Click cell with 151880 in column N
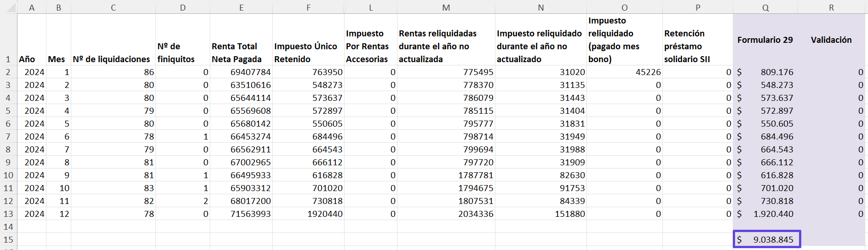The width and height of the screenshot is (868, 250). (540, 214)
